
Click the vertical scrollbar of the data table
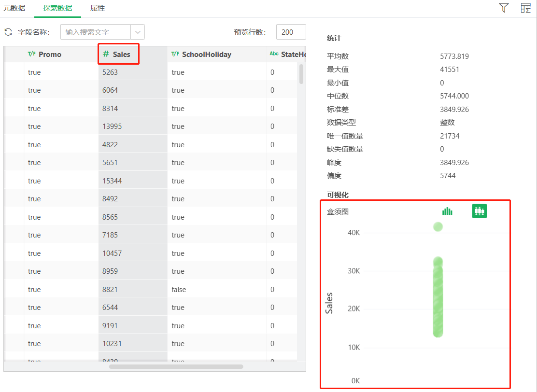click(301, 74)
